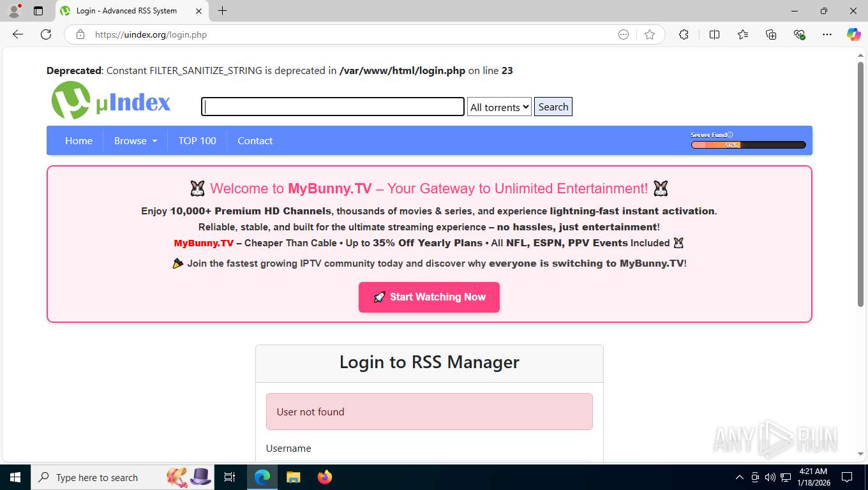Open Task View on the taskbar

[x=230, y=477]
